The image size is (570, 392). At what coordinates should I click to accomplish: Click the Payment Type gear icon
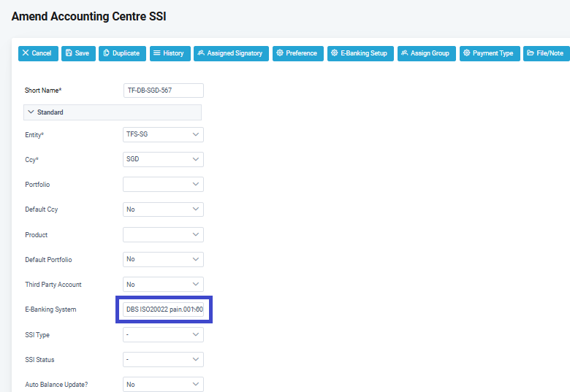tap(467, 53)
